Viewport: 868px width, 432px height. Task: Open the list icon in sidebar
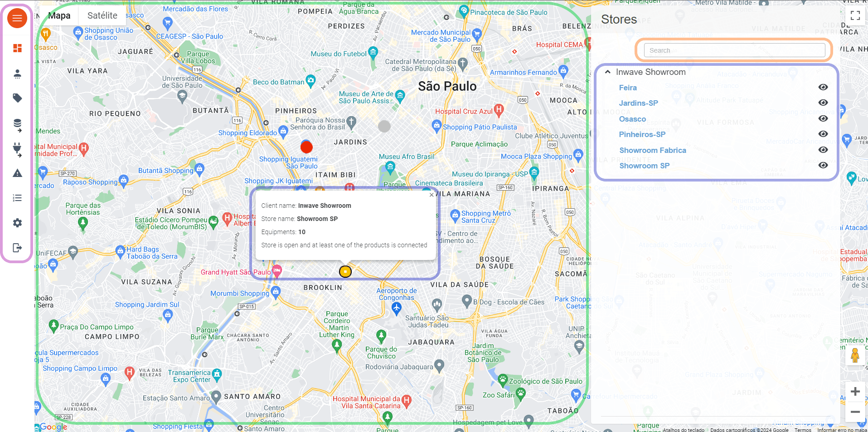point(17,198)
